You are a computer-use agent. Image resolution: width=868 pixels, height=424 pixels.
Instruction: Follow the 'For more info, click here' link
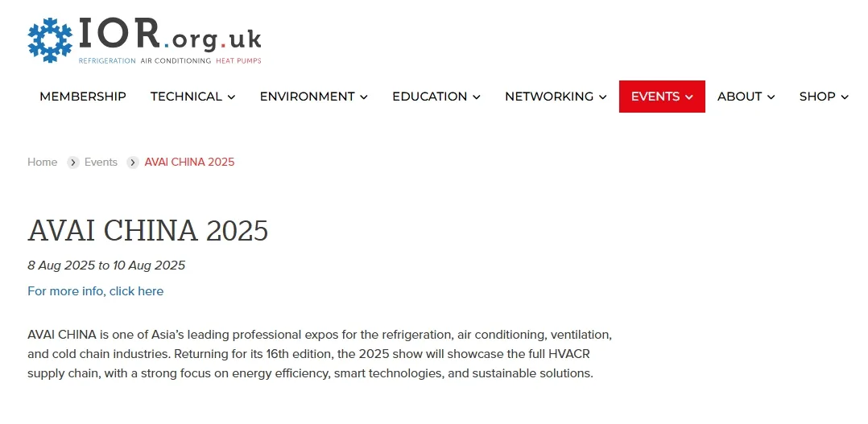(95, 291)
